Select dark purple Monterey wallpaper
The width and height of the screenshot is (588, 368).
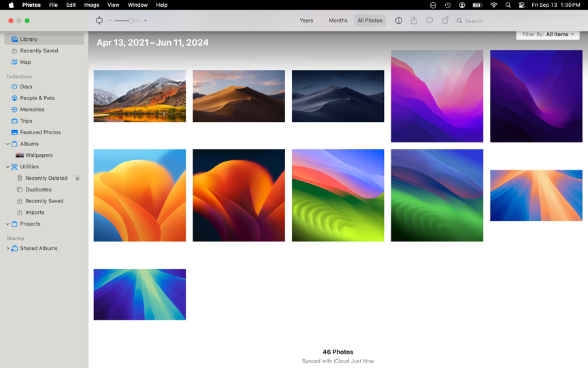click(536, 96)
